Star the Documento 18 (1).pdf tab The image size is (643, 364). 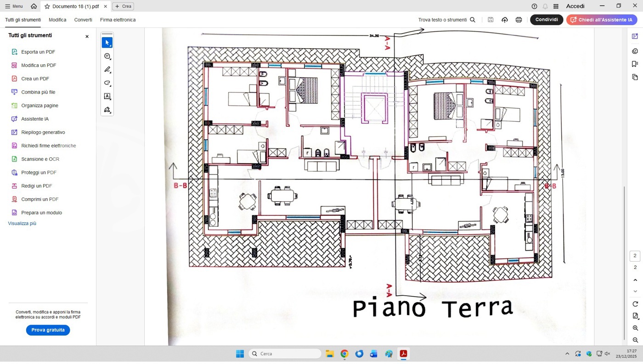(x=47, y=6)
